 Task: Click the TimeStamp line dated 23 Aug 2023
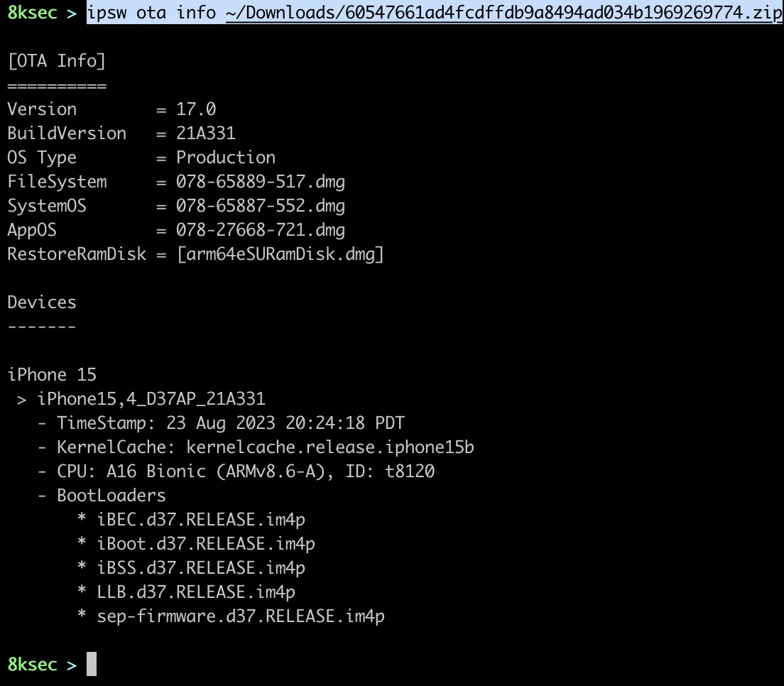pos(231,423)
